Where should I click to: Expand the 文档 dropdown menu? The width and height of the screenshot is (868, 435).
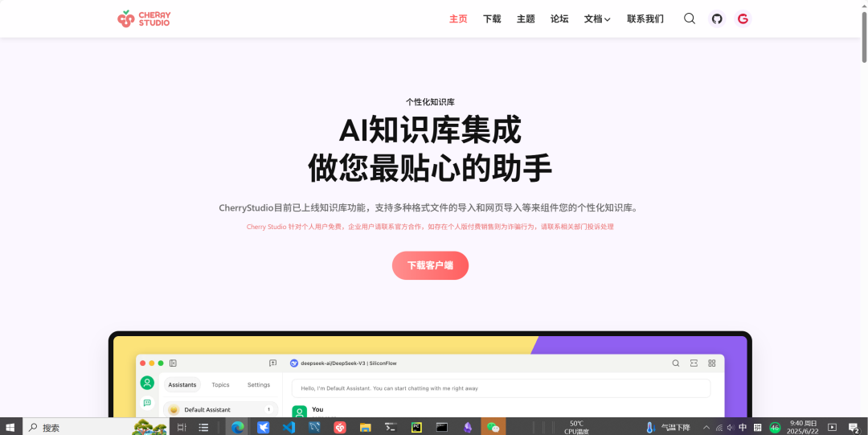(x=596, y=18)
